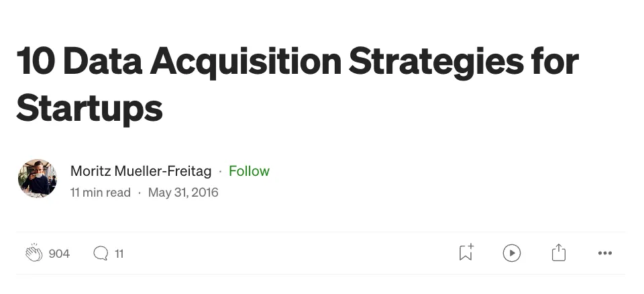
Task: Click the dot between read time and date
Action: point(140,193)
